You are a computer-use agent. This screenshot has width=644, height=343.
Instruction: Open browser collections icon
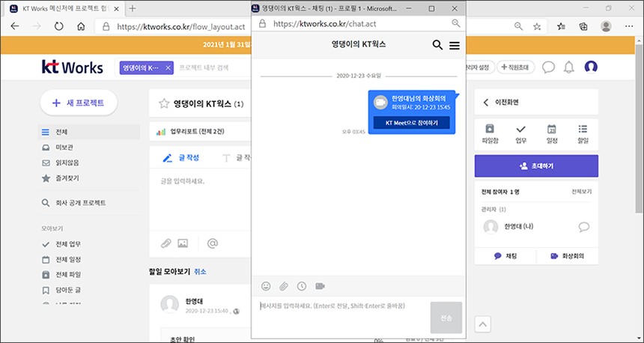(583, 26)
